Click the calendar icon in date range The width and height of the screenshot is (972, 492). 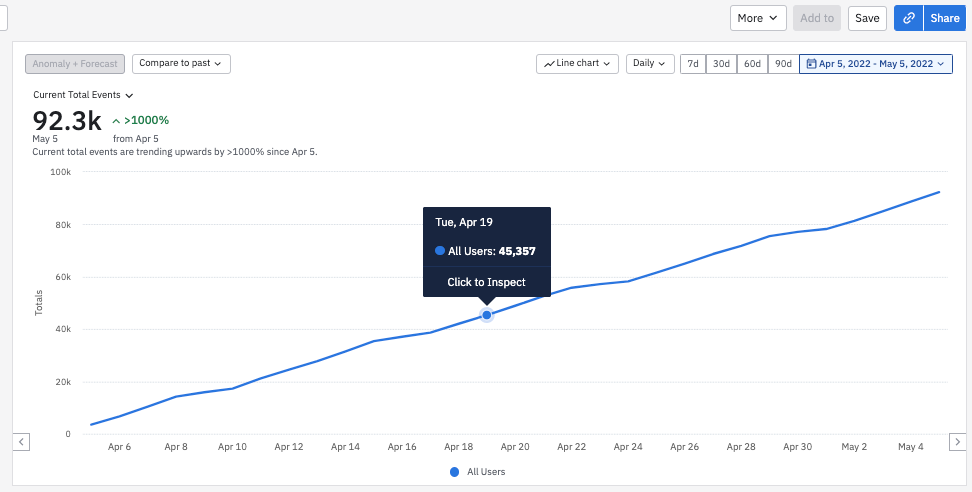[811, 64]
